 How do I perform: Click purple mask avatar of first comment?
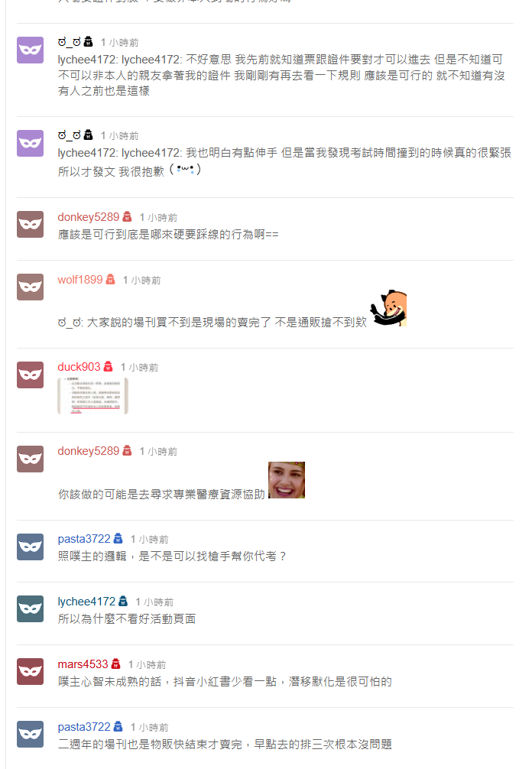30,50
